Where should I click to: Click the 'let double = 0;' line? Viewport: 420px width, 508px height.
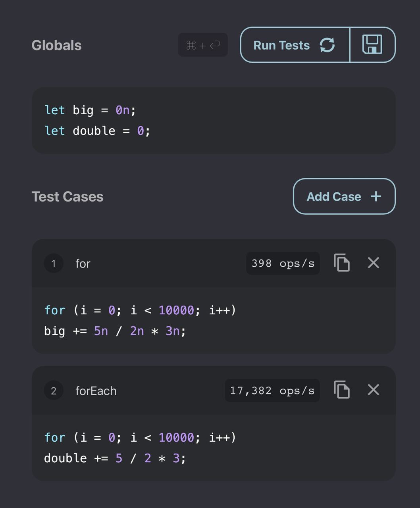[98, 131]
